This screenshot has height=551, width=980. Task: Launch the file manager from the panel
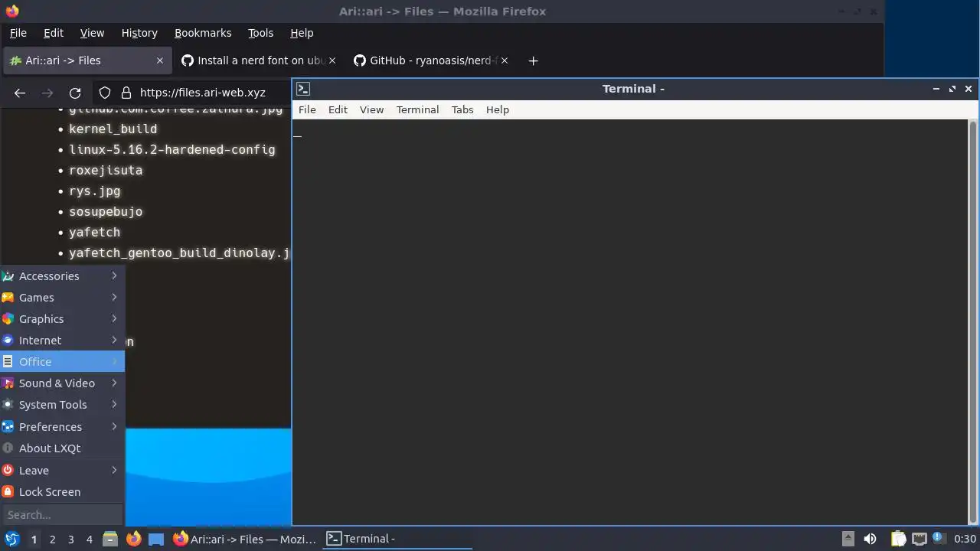[x=110, y=539]
